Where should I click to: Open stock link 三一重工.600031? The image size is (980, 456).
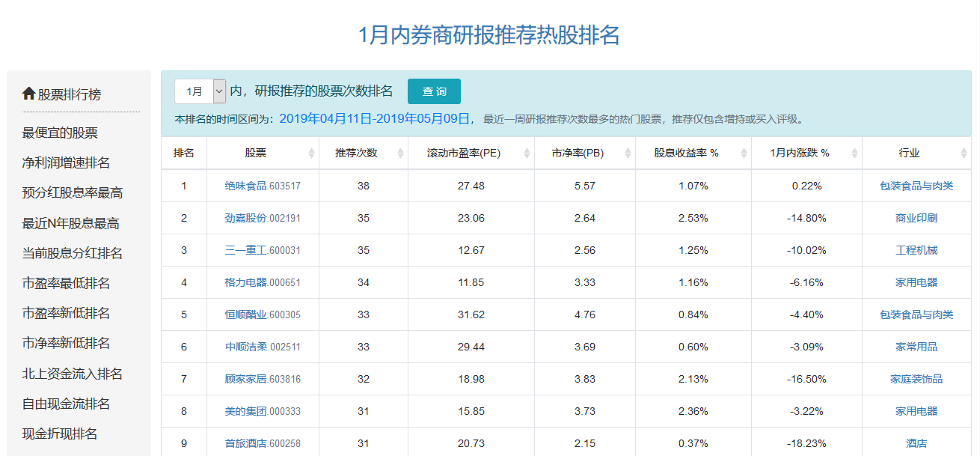263,250
